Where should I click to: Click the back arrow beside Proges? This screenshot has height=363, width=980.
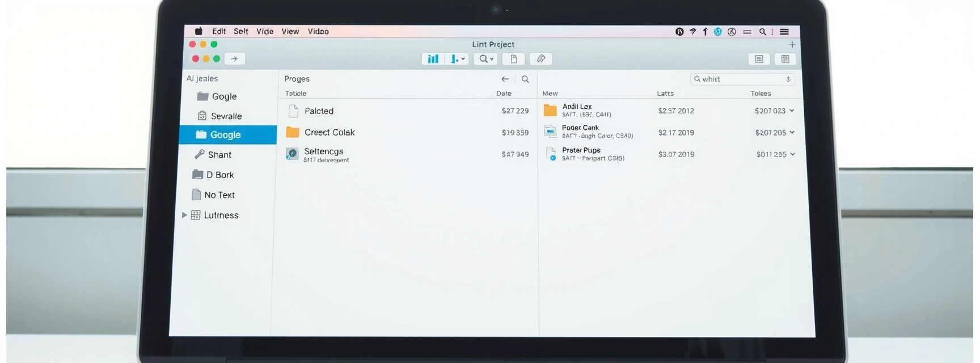pos(505,79)
